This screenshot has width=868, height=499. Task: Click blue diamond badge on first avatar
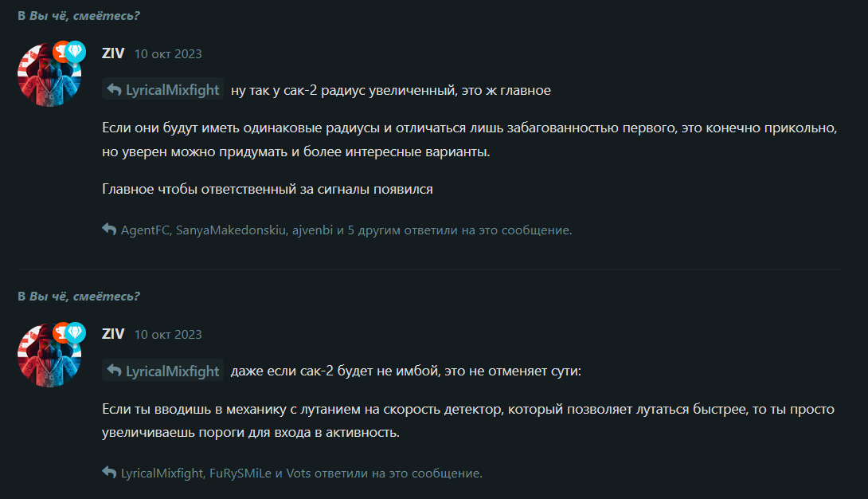76,52
